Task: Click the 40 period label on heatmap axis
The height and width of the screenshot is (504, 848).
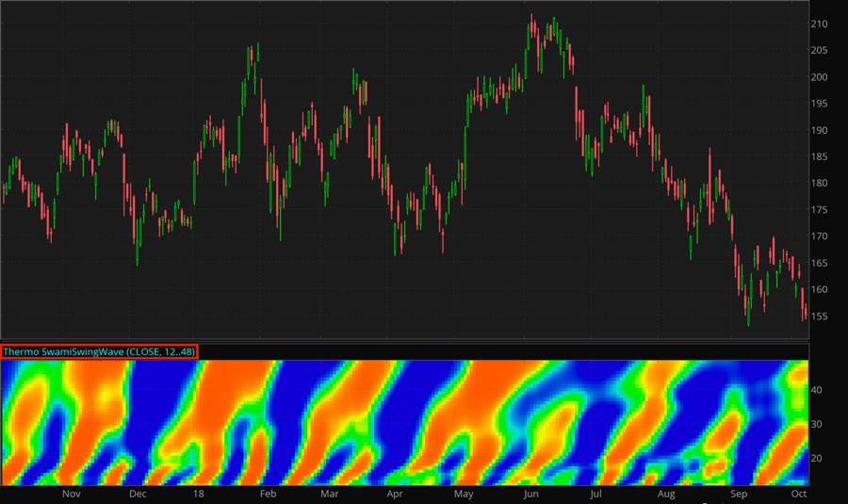Action: (x=818, y=389)
